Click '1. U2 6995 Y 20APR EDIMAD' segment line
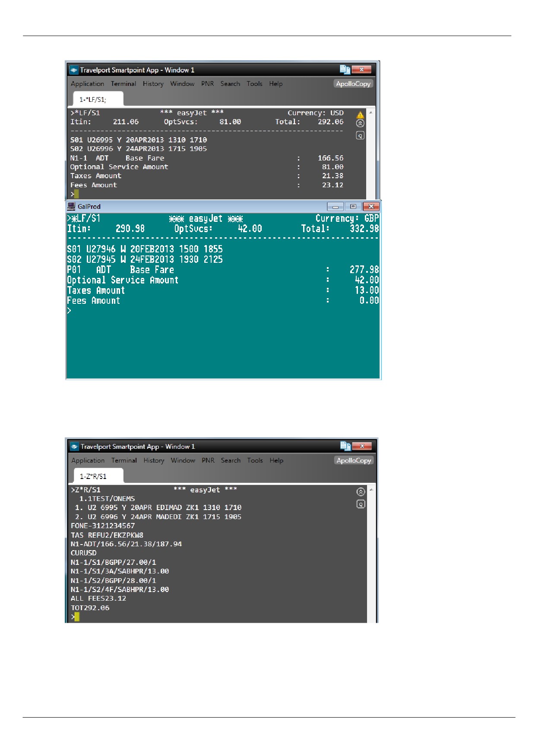Viewport: 535px width, 756px height. pyautogui.click(x=158, y=508)
